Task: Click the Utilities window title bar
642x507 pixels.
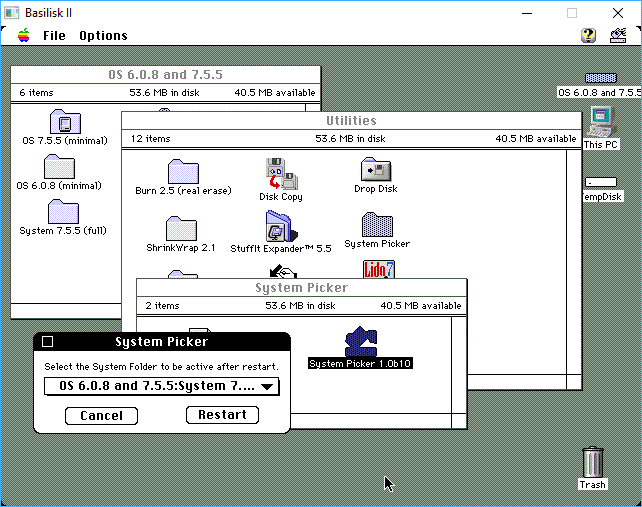Action: 351,121
